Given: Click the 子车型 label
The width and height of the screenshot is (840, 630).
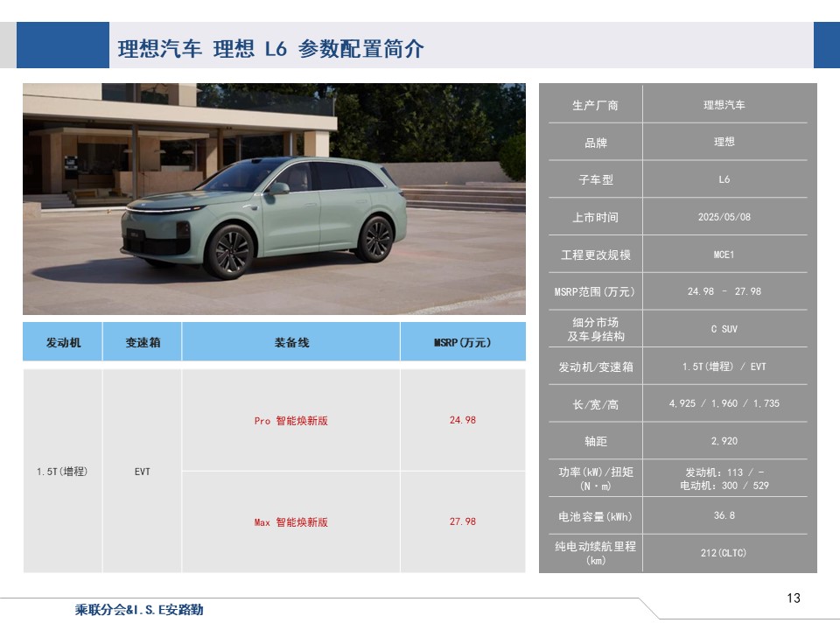Looking at the screenshot, I should [595, 179].
